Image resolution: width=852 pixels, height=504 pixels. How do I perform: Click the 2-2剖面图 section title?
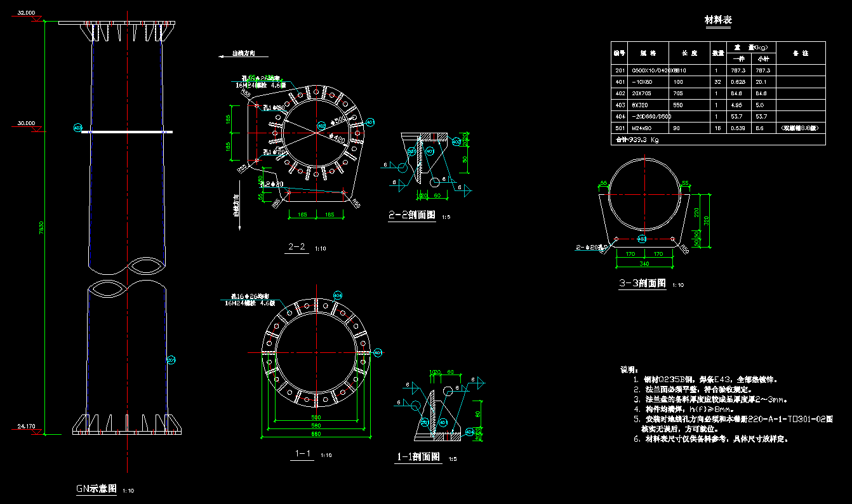(x=412, y=216)
